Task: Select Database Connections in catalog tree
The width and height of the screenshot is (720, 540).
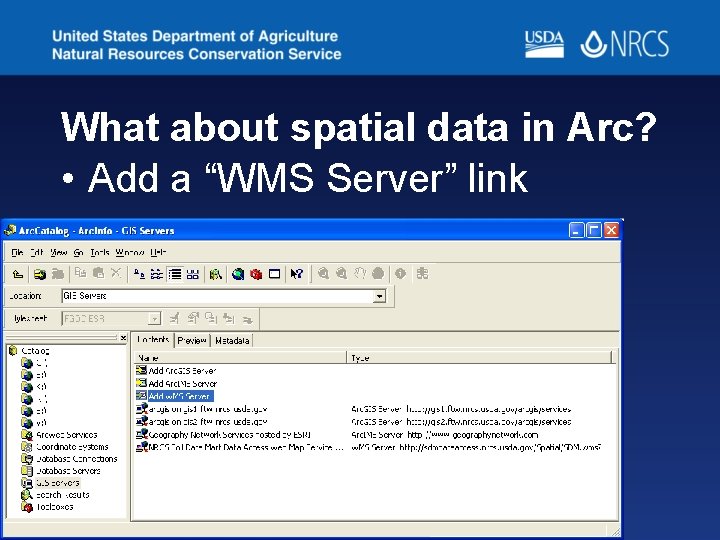Action: pyautogui.click(x=69, y=458)
